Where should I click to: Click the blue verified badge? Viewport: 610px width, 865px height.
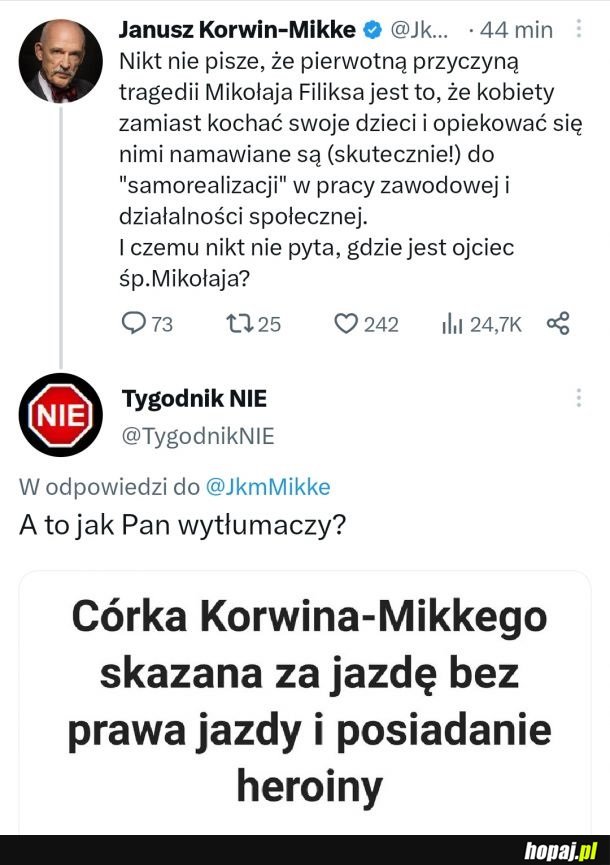pyautogui.click(x=371, y=30)
